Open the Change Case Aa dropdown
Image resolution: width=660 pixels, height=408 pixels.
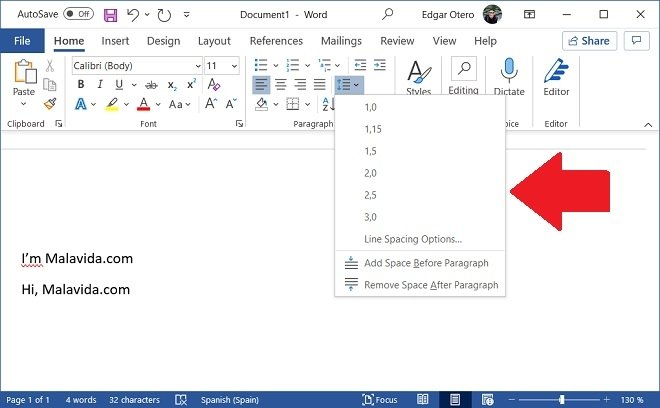click(180, 104)
